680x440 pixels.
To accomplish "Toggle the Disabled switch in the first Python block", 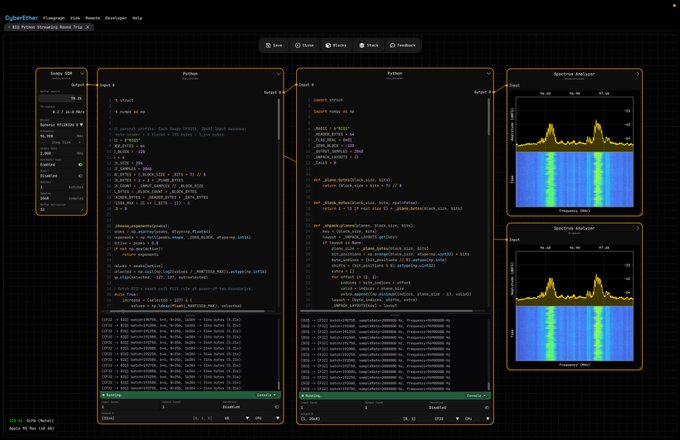I will [x=277, y=407].
